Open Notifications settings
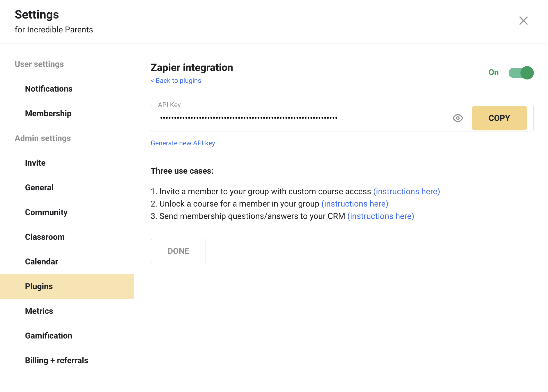 click(49, 89)
